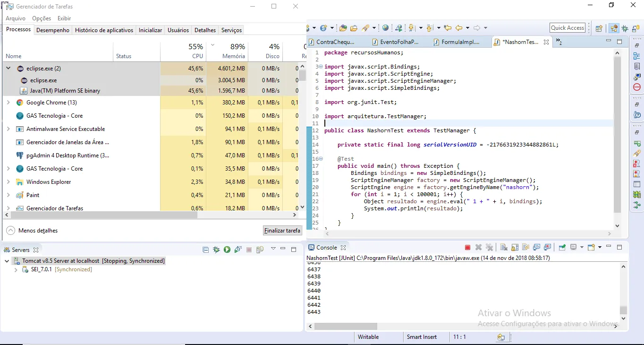Click the Open Task folder icon in toolbar
Viewport: 644px width, 345px height.
tap(354, 28)
